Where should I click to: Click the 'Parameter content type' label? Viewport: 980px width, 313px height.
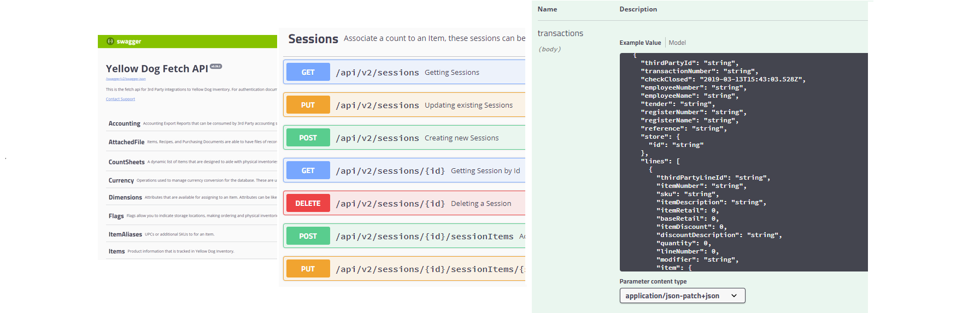pyautogui.click(x=653, y=281)
